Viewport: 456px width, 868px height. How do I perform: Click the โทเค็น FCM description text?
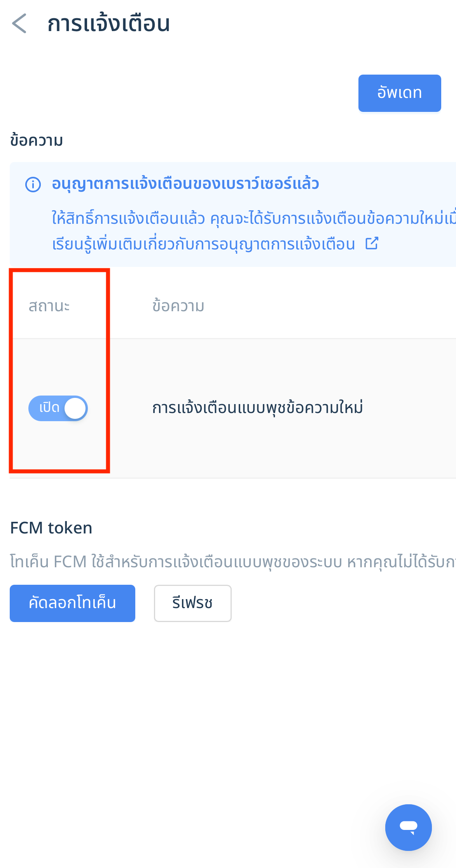pyautogui.click(x=233, y=562)
